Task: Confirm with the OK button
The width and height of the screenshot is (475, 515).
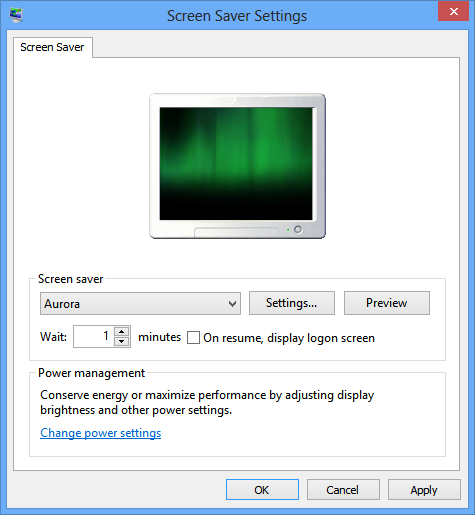Action: (x=262, y=490)
